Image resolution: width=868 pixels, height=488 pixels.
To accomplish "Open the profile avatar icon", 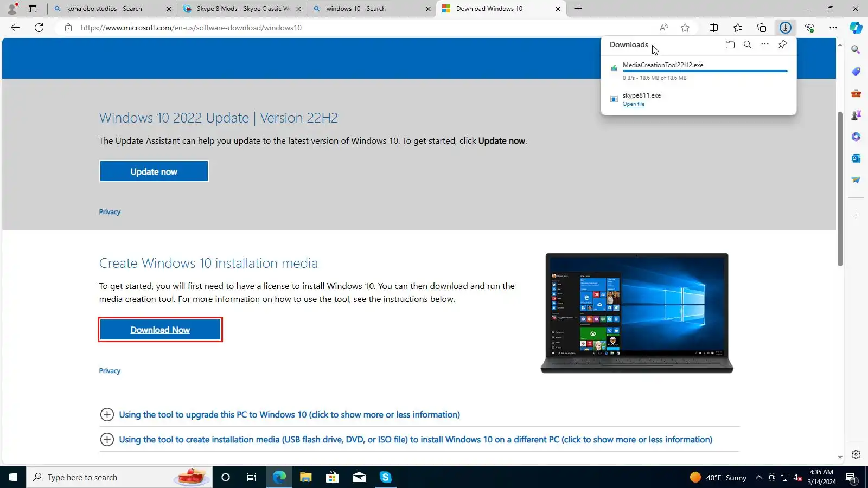I will click(x=12, y=9).
